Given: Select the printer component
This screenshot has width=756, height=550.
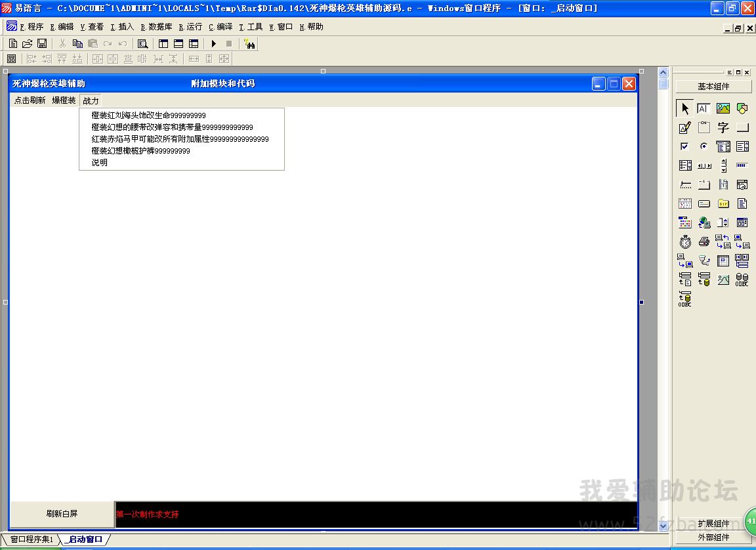Looking at the screenshot, I should (704, 242).
